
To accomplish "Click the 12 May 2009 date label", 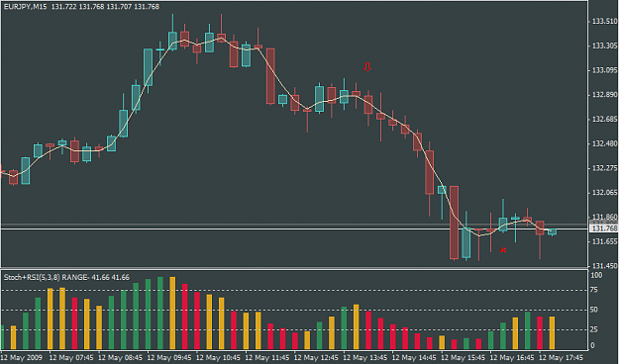I will pos(22,358).
